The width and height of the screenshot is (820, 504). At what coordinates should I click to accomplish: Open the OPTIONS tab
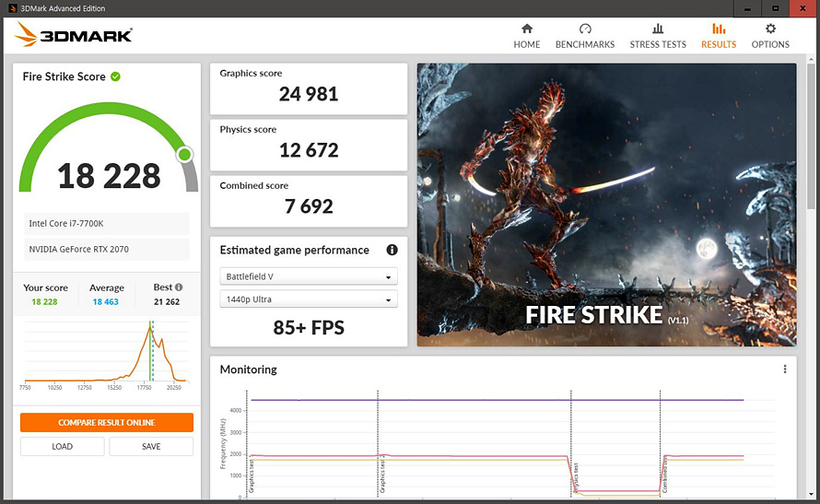(x=770, y=36)
